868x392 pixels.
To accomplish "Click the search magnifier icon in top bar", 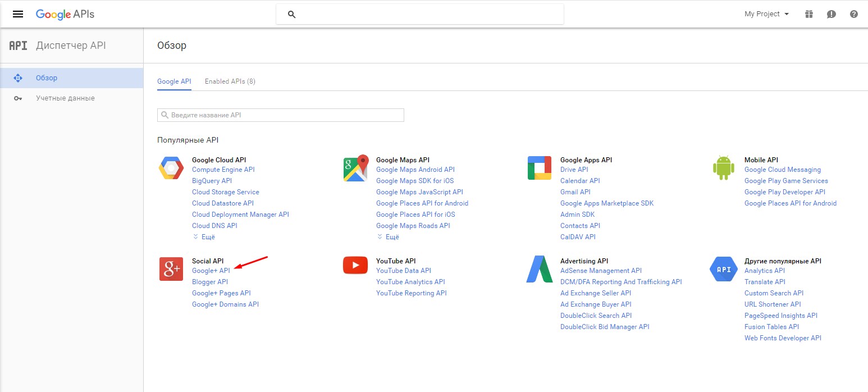I will pyautogui.click(x=291, y=15).
